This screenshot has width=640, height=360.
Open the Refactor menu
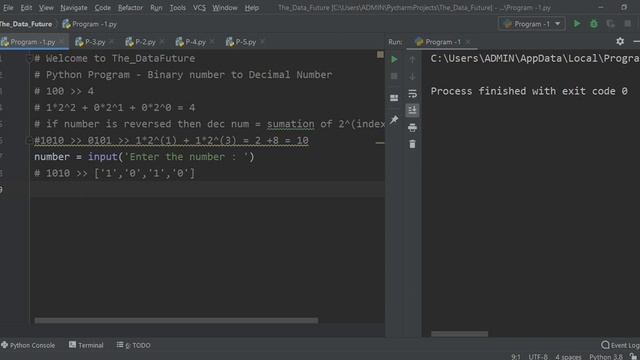pyautogui.click(x=130, y=8)
